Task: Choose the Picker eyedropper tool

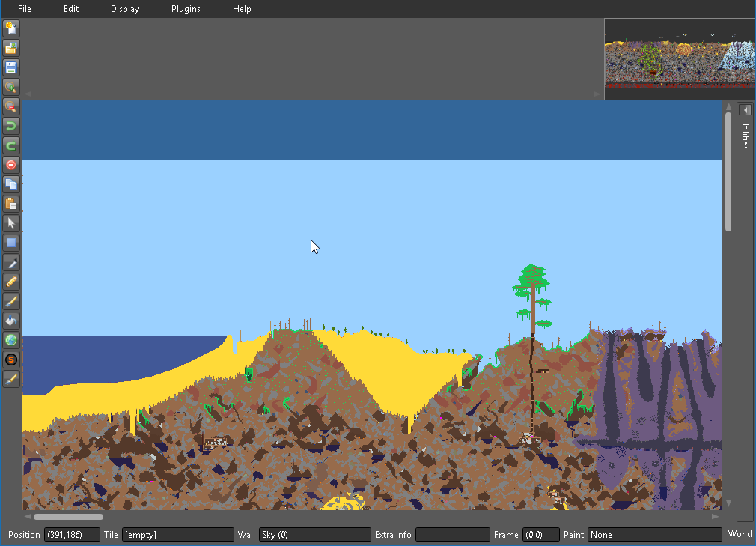Action: point(11,262)
